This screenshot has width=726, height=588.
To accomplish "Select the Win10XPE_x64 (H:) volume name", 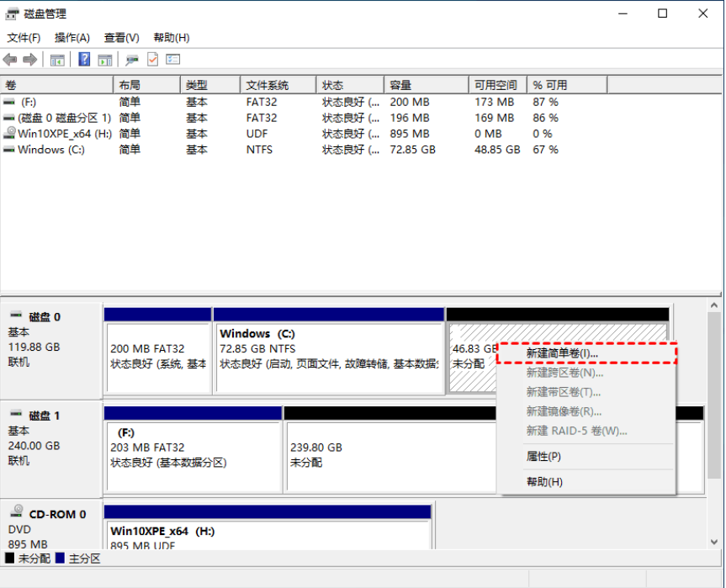I will (65, 134).
